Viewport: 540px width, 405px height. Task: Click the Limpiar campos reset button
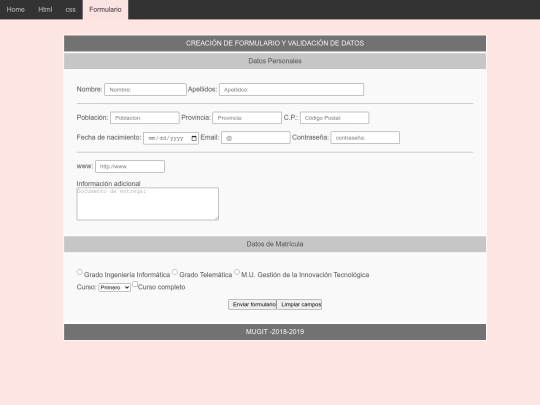coord(299,304)
